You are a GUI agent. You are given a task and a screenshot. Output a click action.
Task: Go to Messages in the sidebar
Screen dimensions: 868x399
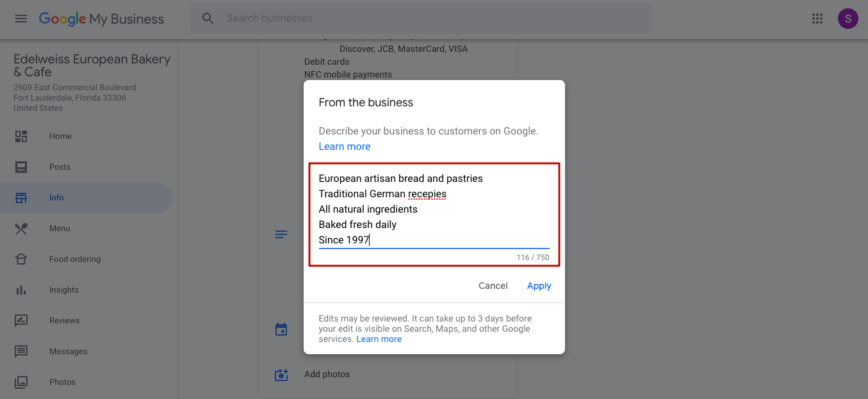point(68,352)
